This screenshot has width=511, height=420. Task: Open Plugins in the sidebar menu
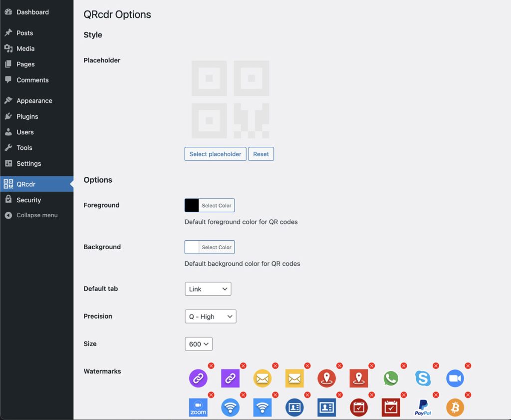point(27,116)
